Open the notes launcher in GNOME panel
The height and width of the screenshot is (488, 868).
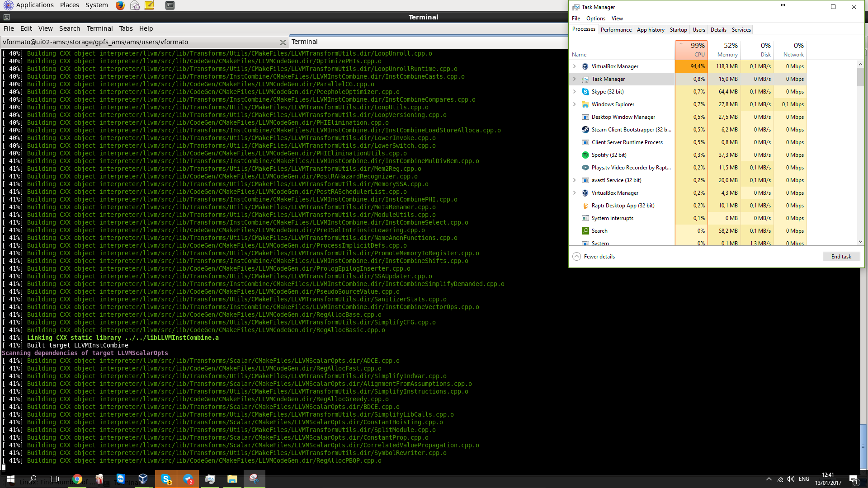[149, 5]
